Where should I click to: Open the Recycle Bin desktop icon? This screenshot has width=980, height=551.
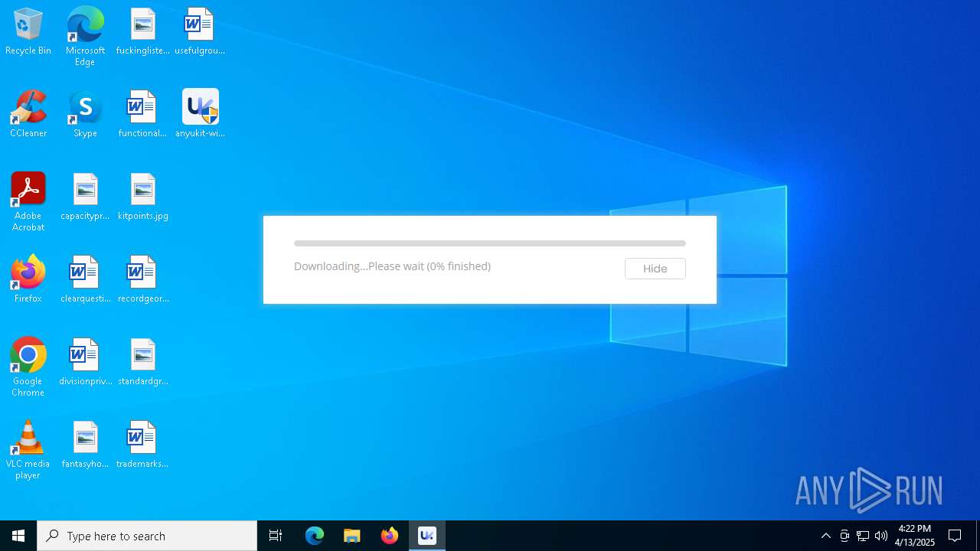pyautogui.click(x=28, y=31)
